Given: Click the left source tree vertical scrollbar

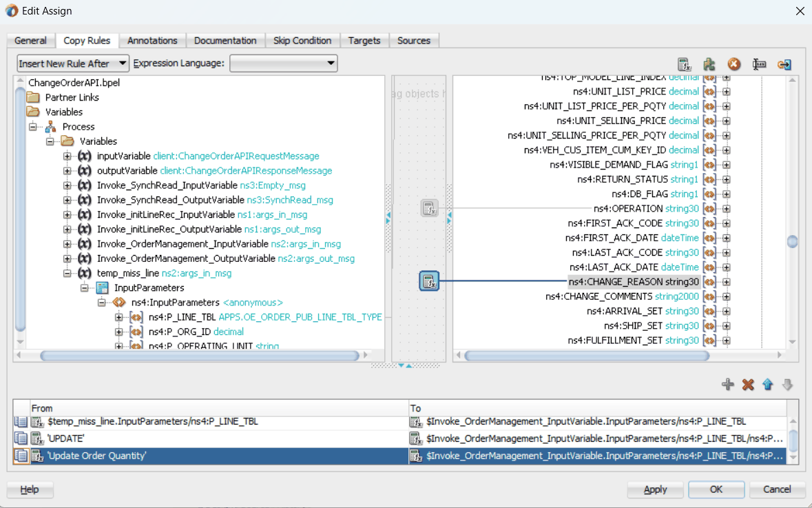Looking at the screenshot, I should point(20,209).
